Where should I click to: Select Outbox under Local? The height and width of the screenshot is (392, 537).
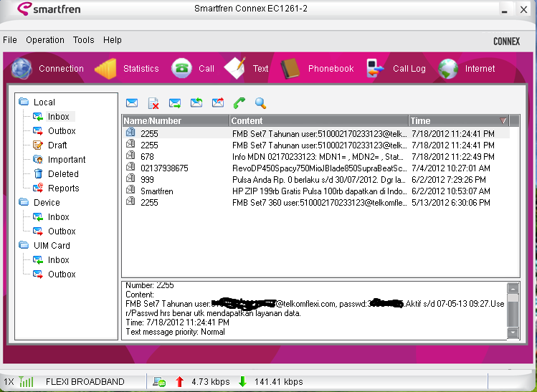pyautogui.click(x=62, y=131)
